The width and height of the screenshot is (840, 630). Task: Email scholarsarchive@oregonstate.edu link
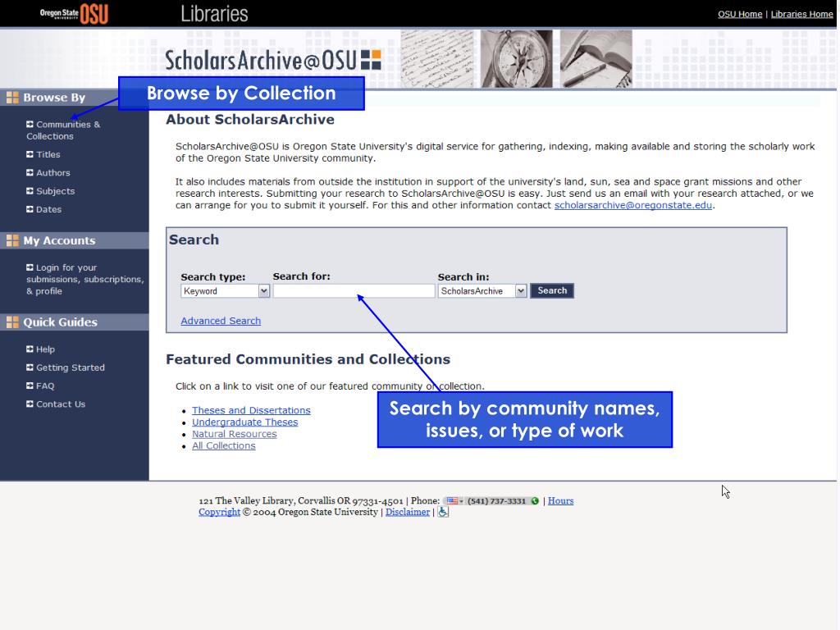pyautogui.click(x=633, y=205)
